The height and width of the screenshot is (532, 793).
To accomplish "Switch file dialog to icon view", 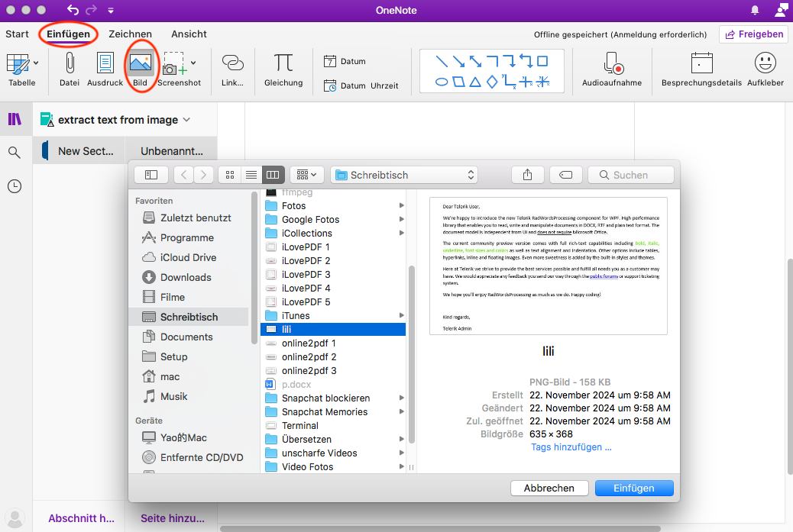I will [x=230, y=175].
